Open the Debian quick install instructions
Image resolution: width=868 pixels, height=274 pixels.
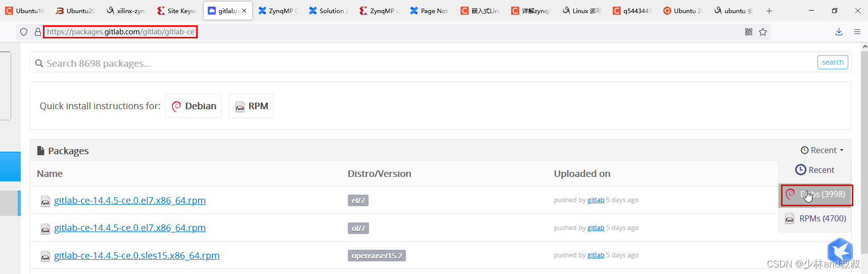click(193, 106)
